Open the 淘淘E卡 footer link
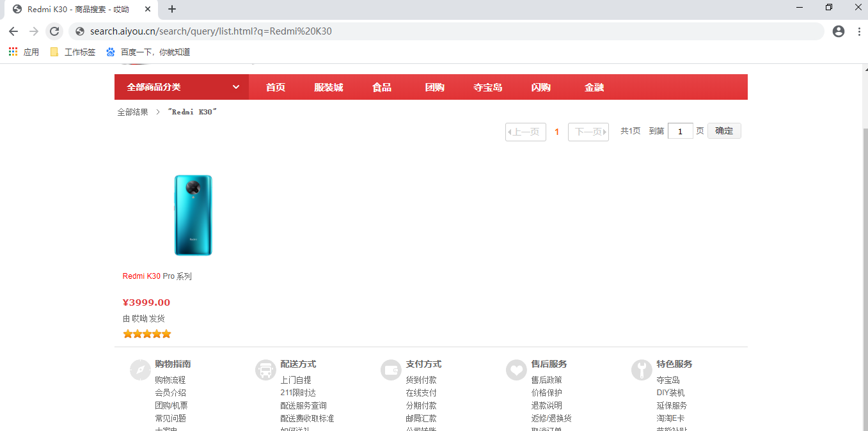The height and width of the screenshot is (431, 868). point(670,418)
